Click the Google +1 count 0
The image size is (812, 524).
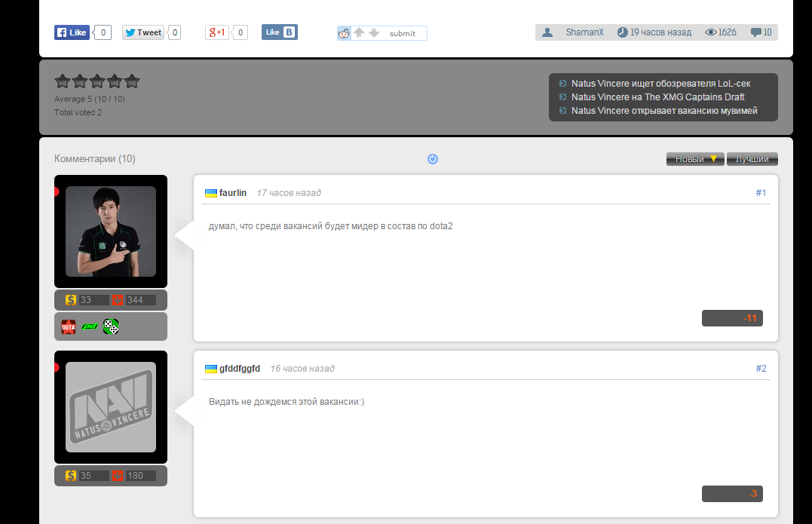(x=241, y=32)
